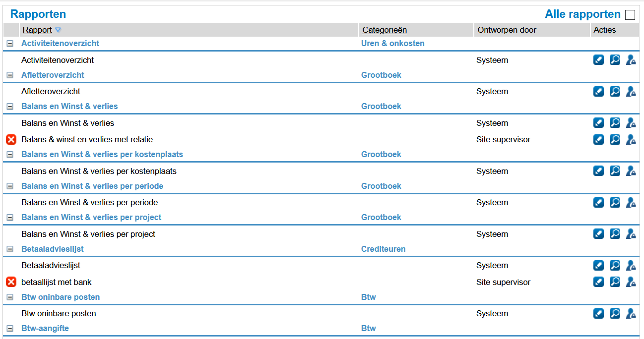Click edit icon for Activiteitenoverzicht report

[598, 60]
